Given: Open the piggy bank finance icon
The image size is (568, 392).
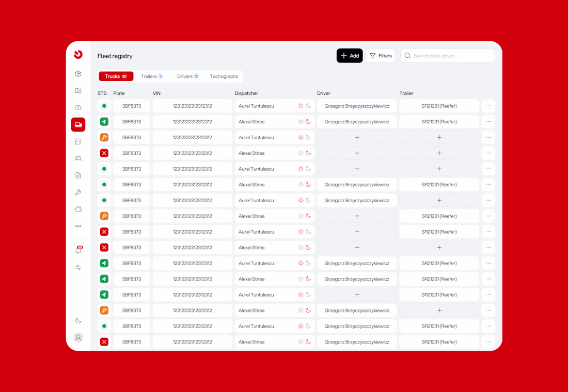Looking at the screenshot, I should [x=78, y=209].
